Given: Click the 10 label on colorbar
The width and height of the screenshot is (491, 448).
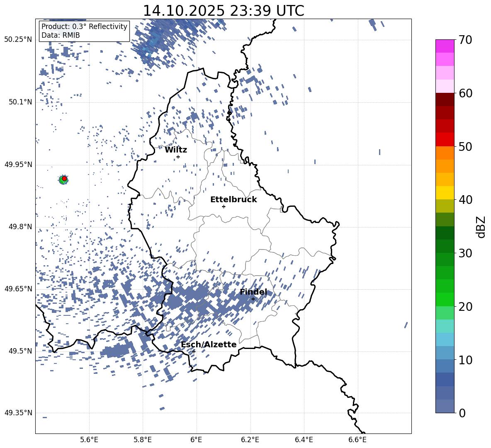Looking at the screenshot, I should 465,360.
